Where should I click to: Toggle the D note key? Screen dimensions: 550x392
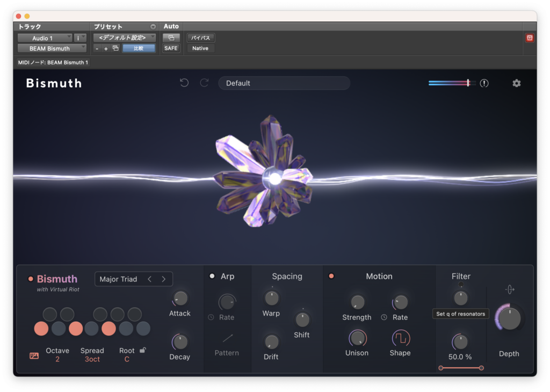59,329
